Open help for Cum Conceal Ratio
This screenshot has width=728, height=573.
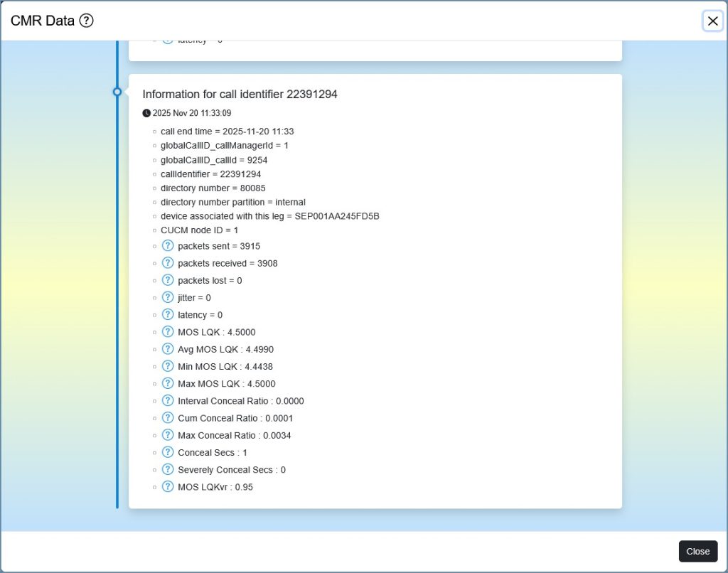(x=168, y=418)
